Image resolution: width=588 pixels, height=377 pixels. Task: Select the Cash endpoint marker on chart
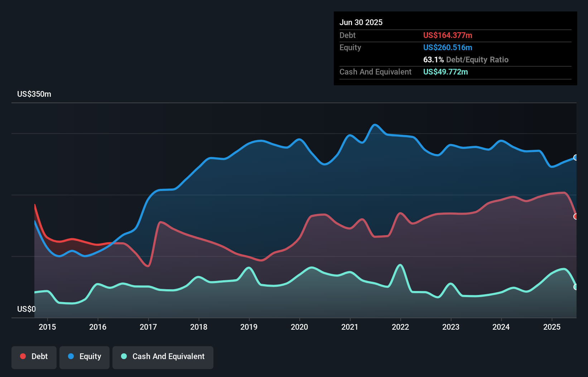point(576,287)
